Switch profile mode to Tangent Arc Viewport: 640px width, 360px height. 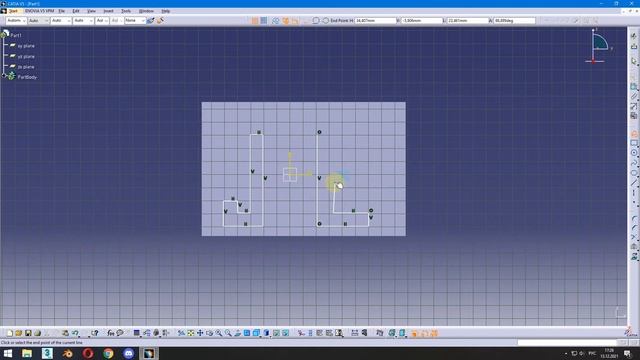tap(316, 20)
